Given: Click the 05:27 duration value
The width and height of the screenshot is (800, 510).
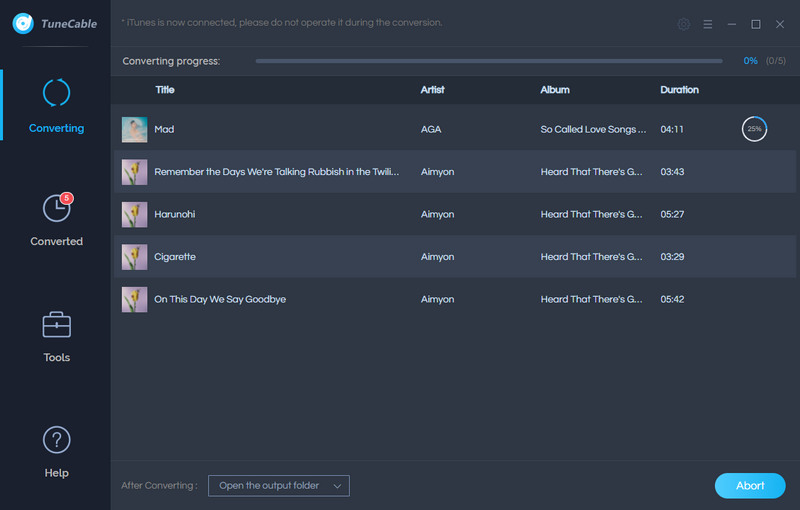Looking at the screenshot, I should [x=672, y=214].
